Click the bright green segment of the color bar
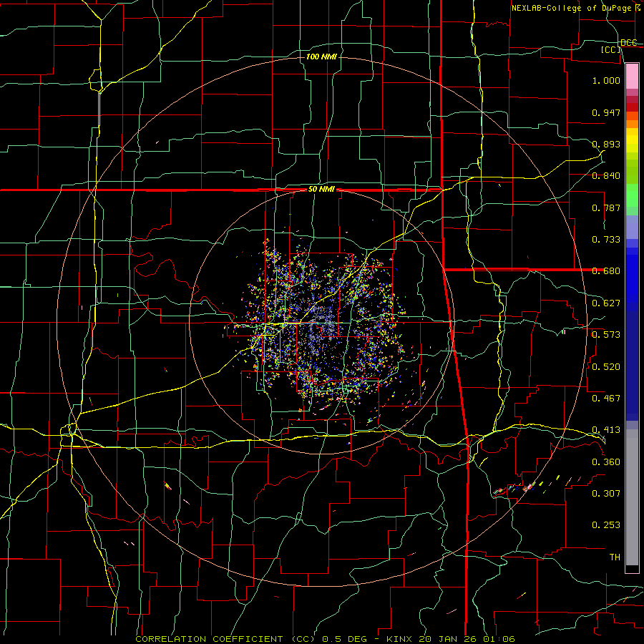 pyautogui.click(x=632, y=195)
